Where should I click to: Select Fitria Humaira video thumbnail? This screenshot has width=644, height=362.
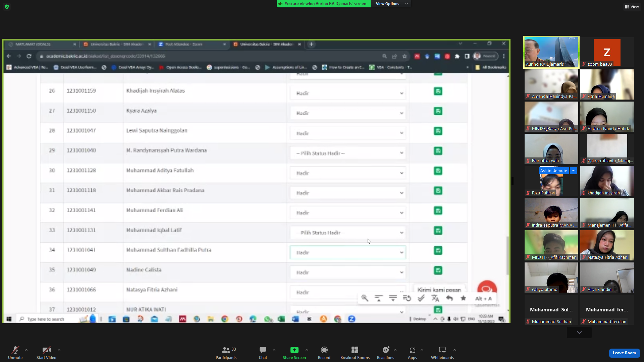607,84
